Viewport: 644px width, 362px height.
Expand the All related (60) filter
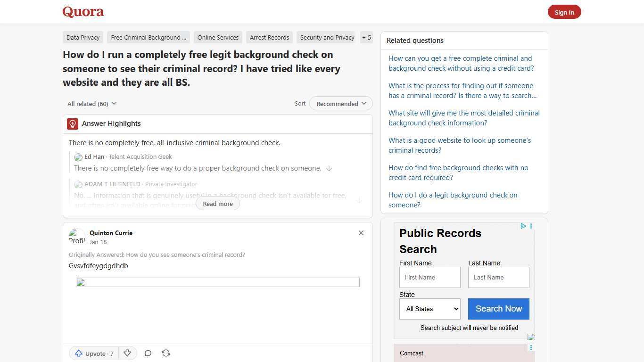pos(91,103)
